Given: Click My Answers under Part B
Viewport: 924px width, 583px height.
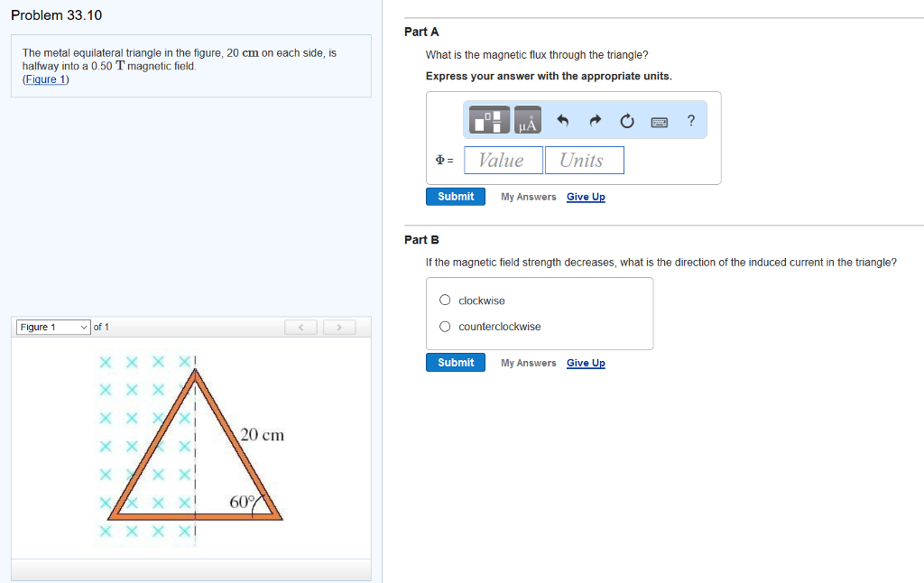Looking at the screenshot, I should click(529, 362).
